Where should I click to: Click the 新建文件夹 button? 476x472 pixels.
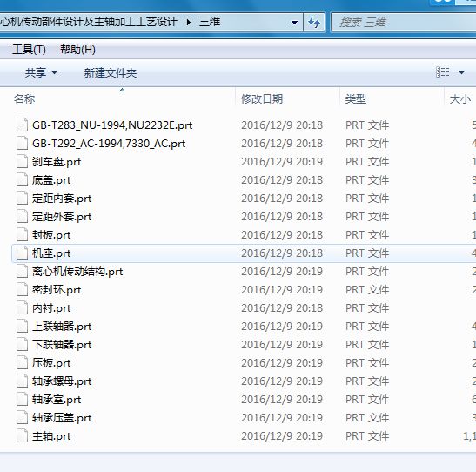tap(111, 72)
